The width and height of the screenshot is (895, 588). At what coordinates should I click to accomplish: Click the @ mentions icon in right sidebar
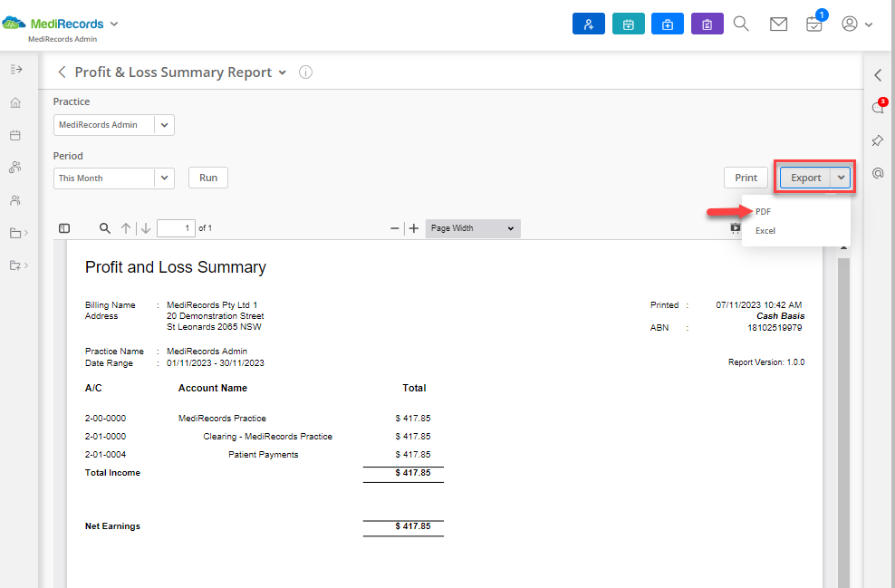tap(878, 173)
